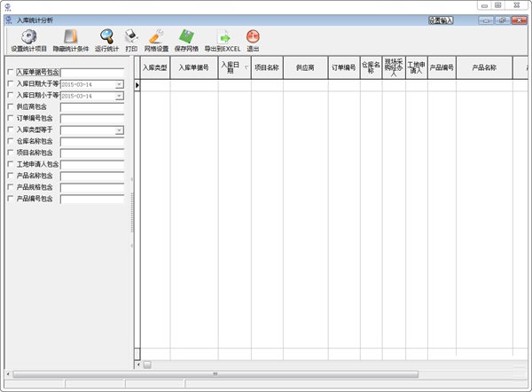Check the 订单编号包含 checkbox

[10, 118]
